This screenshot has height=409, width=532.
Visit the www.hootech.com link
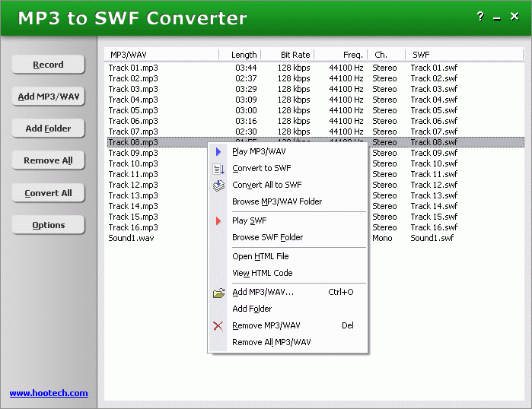tap(49, 393)
